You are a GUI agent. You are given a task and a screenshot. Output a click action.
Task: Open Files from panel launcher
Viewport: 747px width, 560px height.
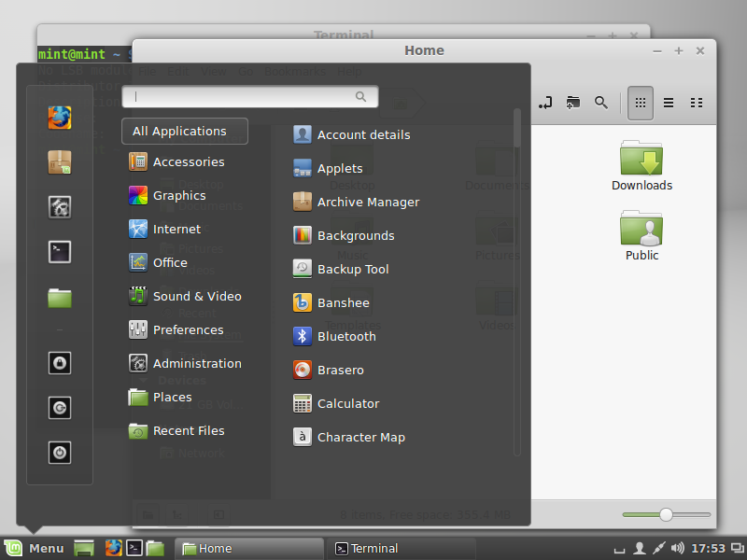pos(155,549)
